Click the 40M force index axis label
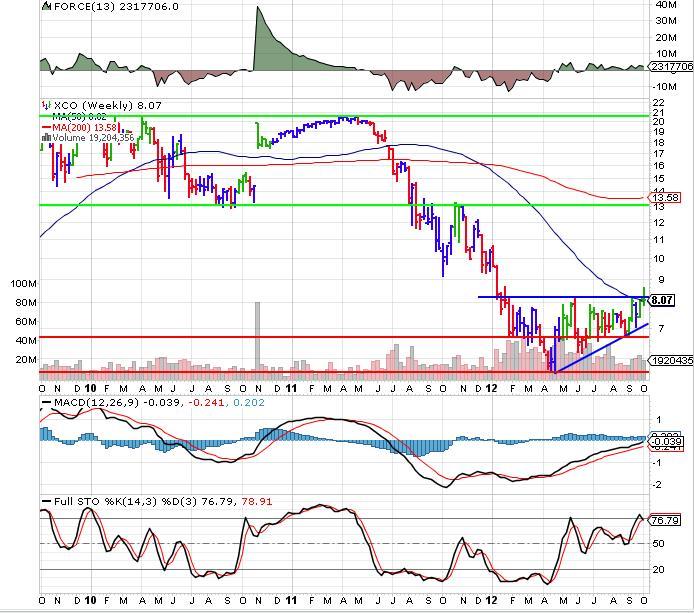Viewport: 694px width, 613px height. click(666, 4)
